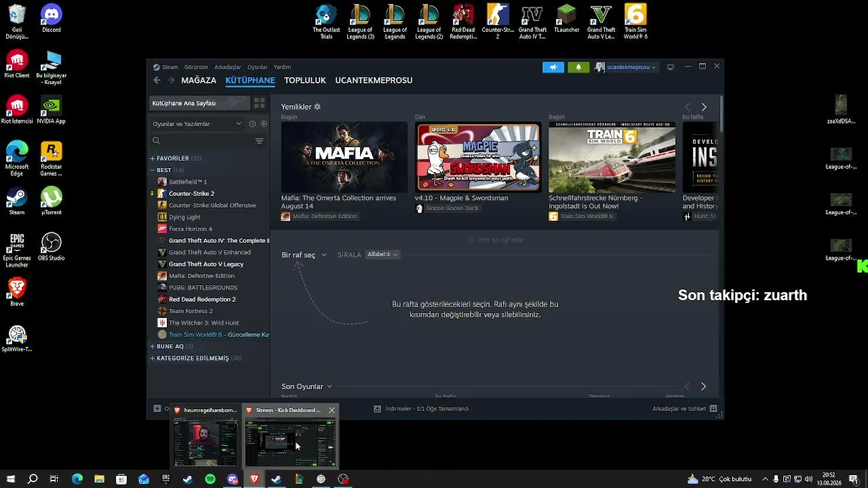Open the downloads icon in Steam footer
This screenshot has width=868, height=488.
[378, 409]
